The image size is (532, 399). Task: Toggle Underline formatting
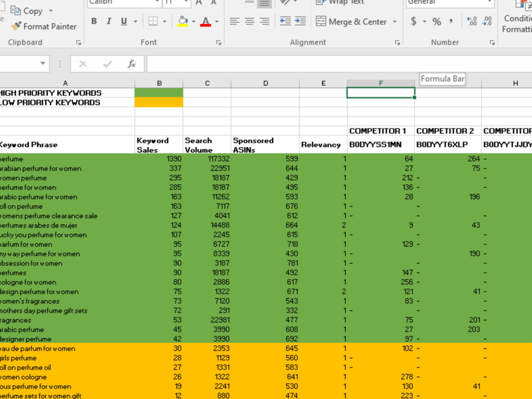(124, 21)
